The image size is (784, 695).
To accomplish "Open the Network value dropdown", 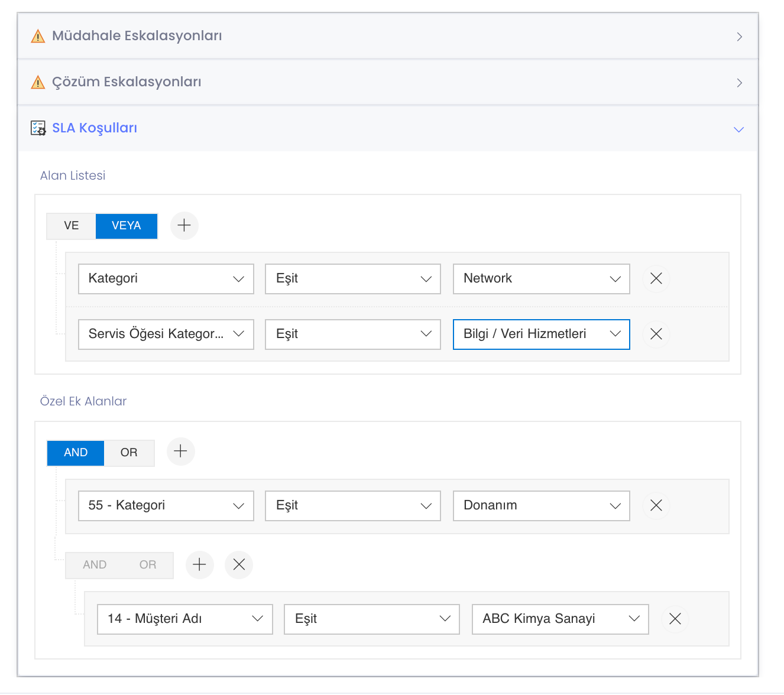I will (541, 279).
